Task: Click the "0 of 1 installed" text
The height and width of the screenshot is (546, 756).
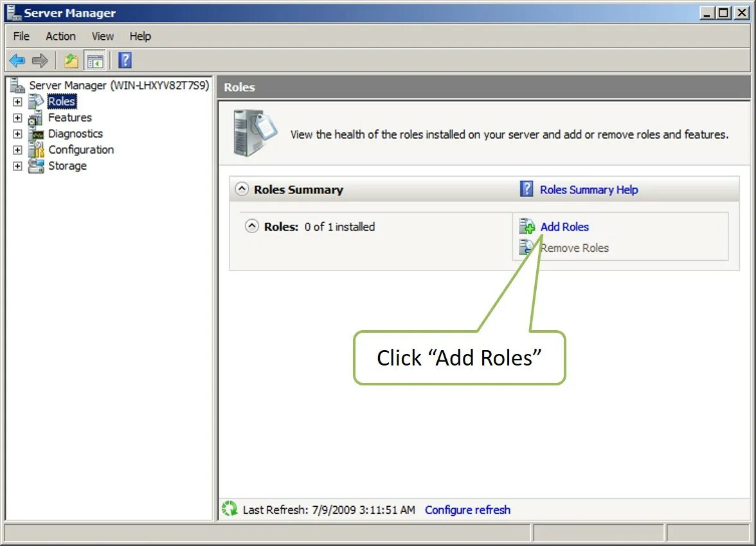Action: pyautogui.click(x=339, y=227)
